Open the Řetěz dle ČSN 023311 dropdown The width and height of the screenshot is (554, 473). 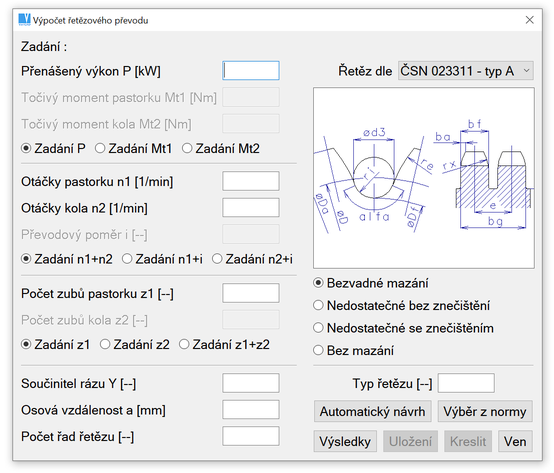click(x=466, y=71)
